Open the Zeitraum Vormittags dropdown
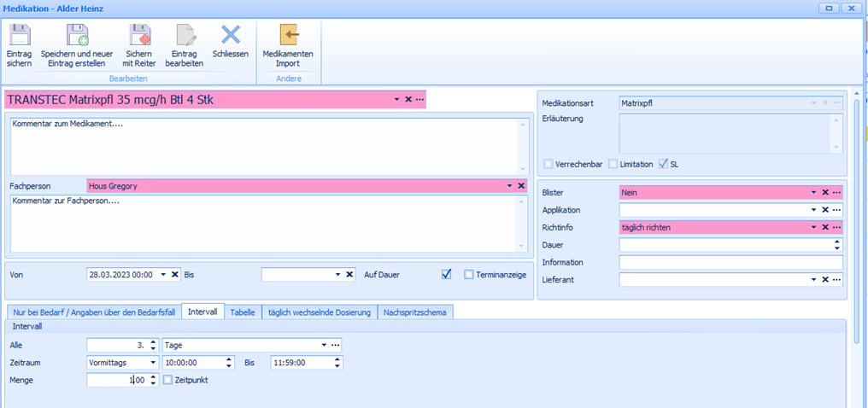Viewport: 868px width, 408px height. click(153, 362)
